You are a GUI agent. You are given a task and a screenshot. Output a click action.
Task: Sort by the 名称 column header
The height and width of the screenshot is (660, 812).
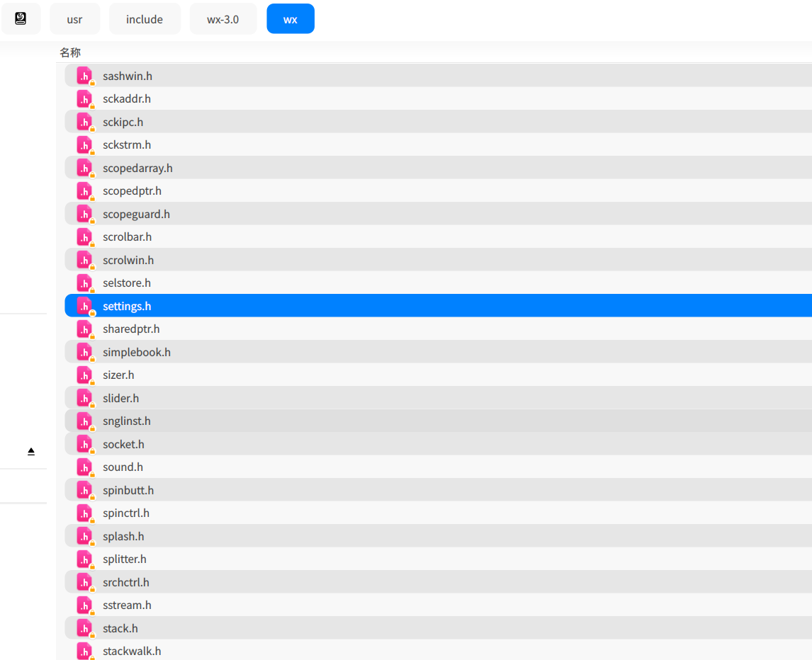tap(70, 52)
